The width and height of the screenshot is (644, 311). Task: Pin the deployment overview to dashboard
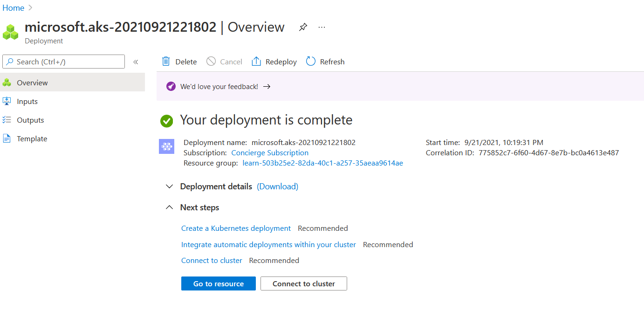pyautogui.click(x=303, y=27)
